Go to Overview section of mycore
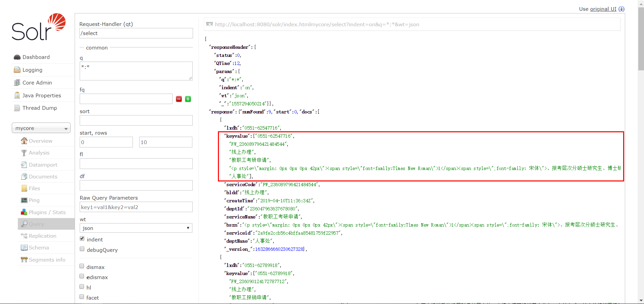The height and width of the screenshot is (304, 644). pos(40,141)
